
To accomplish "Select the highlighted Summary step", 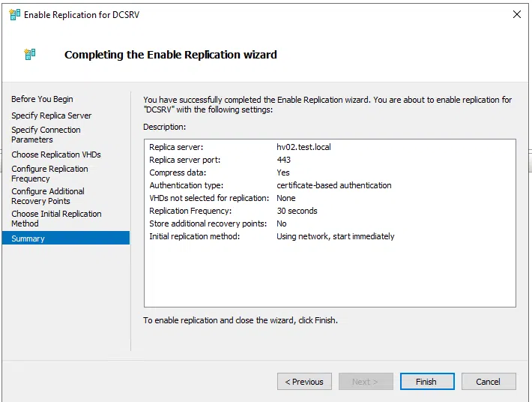I will point(28,238).
